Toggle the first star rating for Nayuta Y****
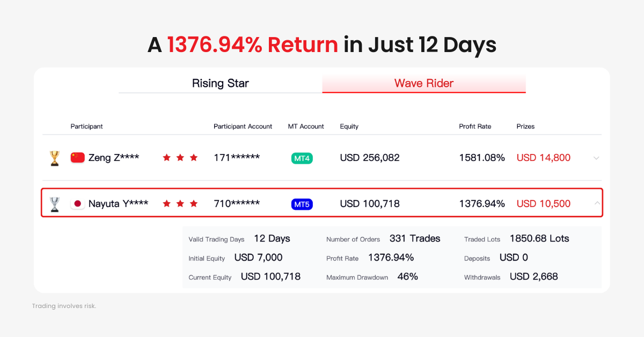This screenshot has height=337, width=644. click(x=166, y=203)
